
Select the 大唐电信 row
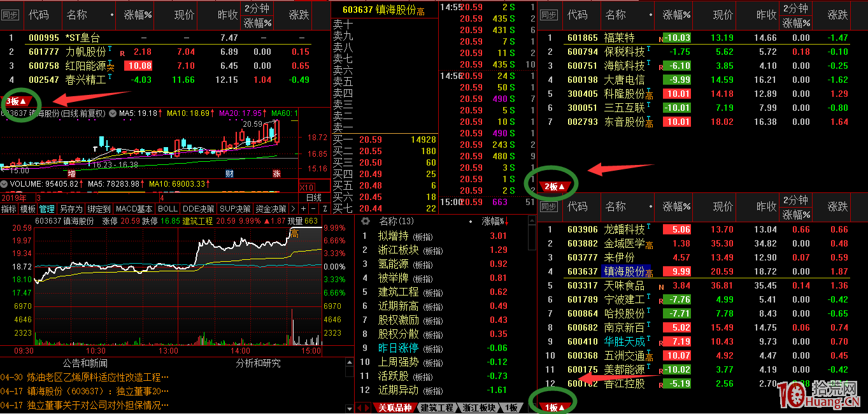point(703,80)
